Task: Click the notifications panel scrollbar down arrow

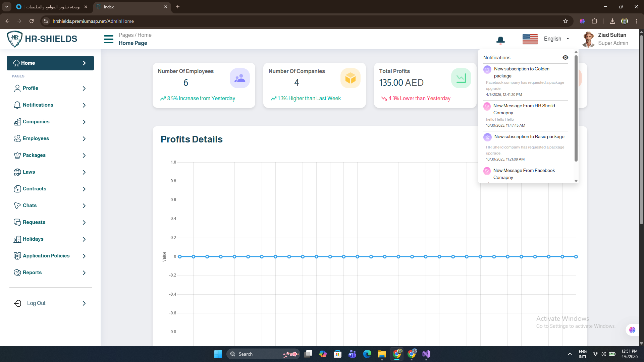Action: tap(576, 181)
